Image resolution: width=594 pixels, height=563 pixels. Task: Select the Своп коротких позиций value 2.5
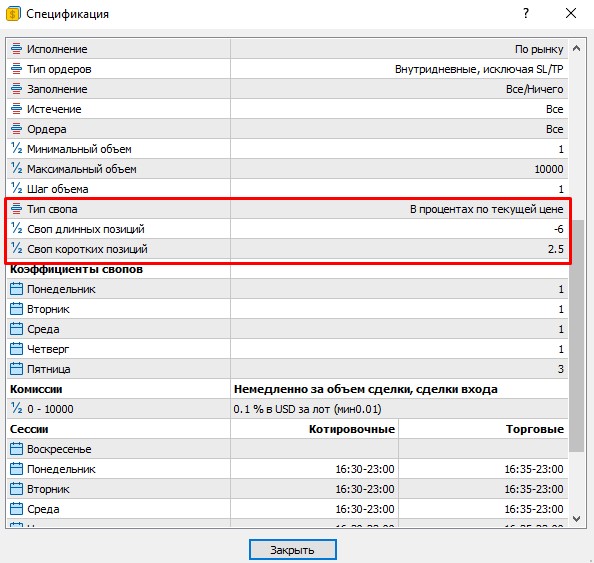[x=555, y=249]
